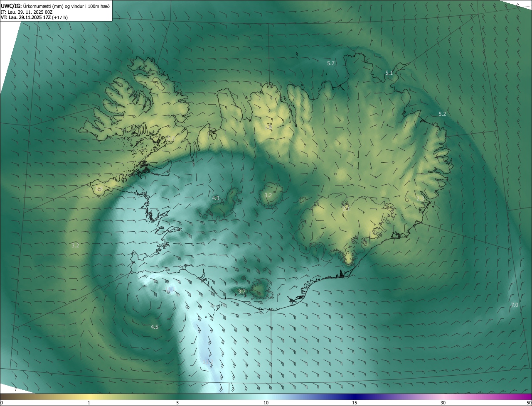Click the '1' tick on the color scale
The width and height of the screenshot is (532, 406).
point(89,403)
